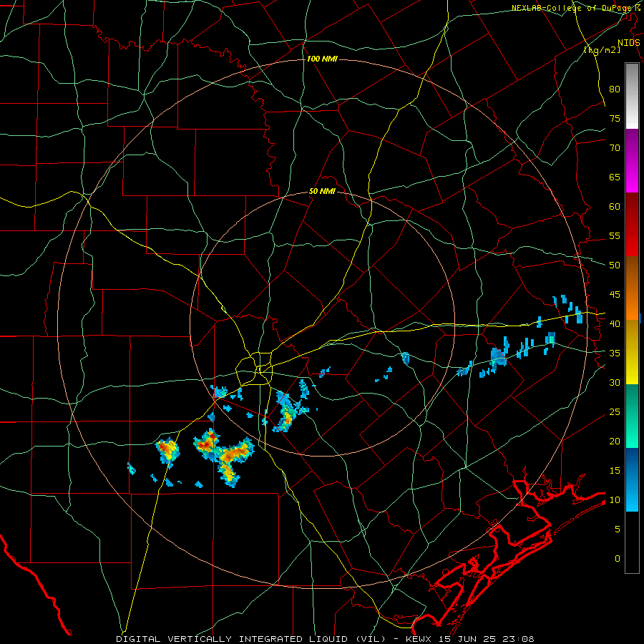Click the '23:08' timestamp in the footer
Image resolution: width=644 pixels, height=644 pixels.
coord(519,639)
